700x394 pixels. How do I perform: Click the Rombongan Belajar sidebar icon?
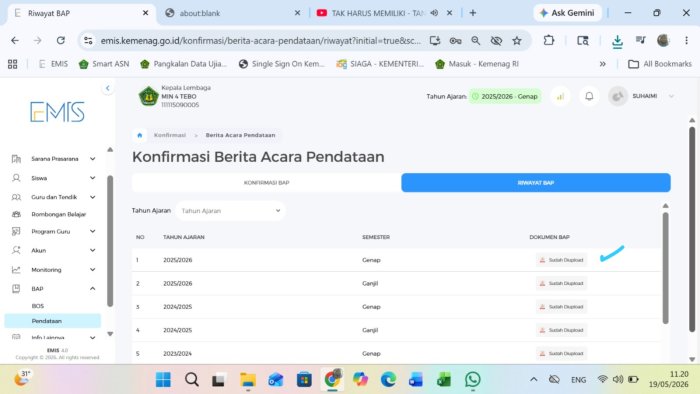16,214
